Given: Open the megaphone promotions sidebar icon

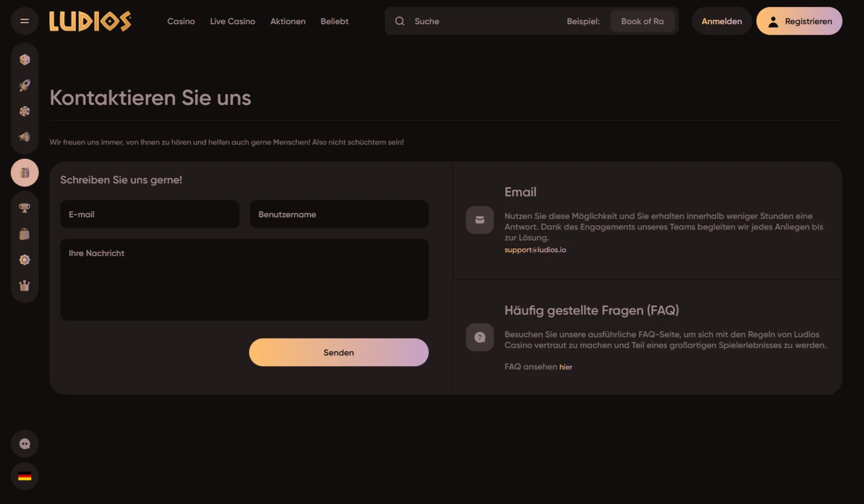Looking at the screenshot, I should pyautogui.click(x=25, y=137).
